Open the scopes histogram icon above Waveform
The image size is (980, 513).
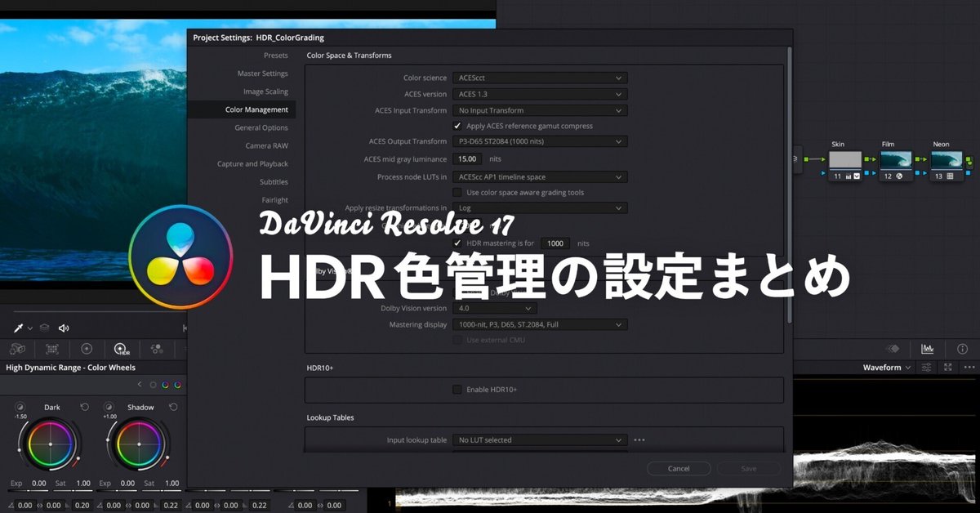coord(929,349)
